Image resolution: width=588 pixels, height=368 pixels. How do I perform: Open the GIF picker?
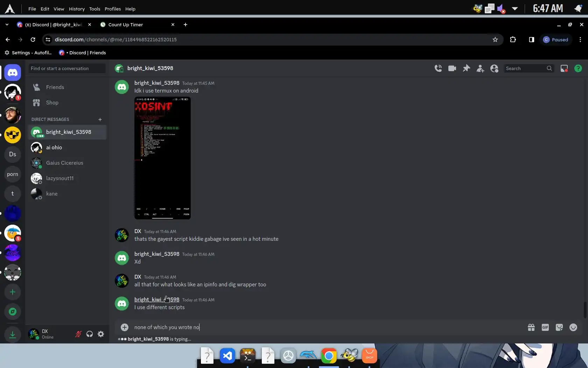tap(545, 327)
